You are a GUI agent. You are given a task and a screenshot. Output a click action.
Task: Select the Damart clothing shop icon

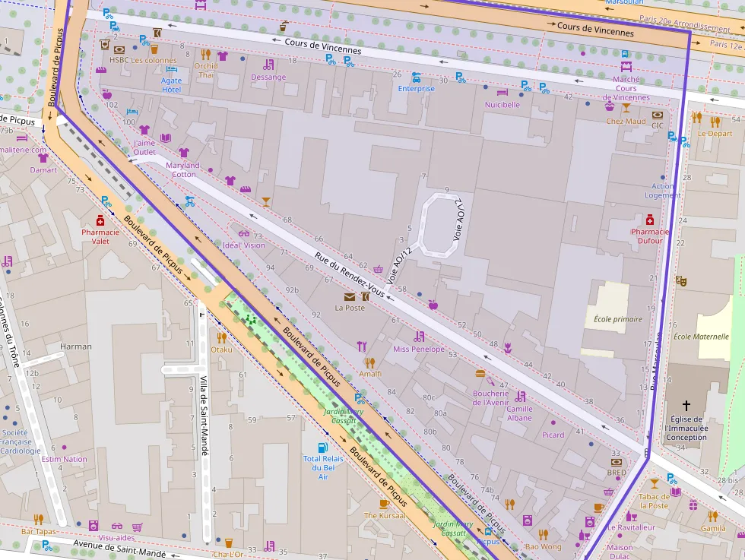(43, 159)
